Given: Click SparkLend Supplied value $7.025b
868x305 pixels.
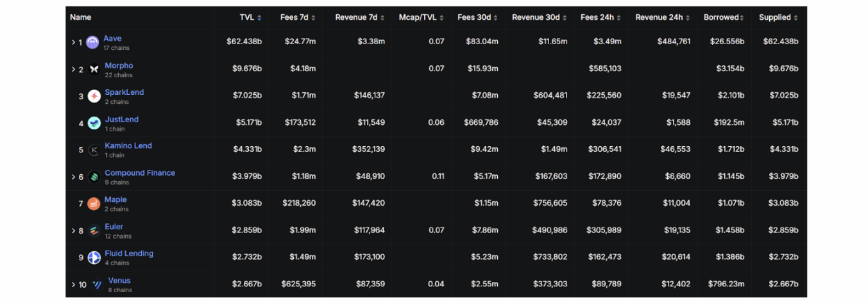Looking at the screenshot, I should pyautogui.click(x=784, y=95).
